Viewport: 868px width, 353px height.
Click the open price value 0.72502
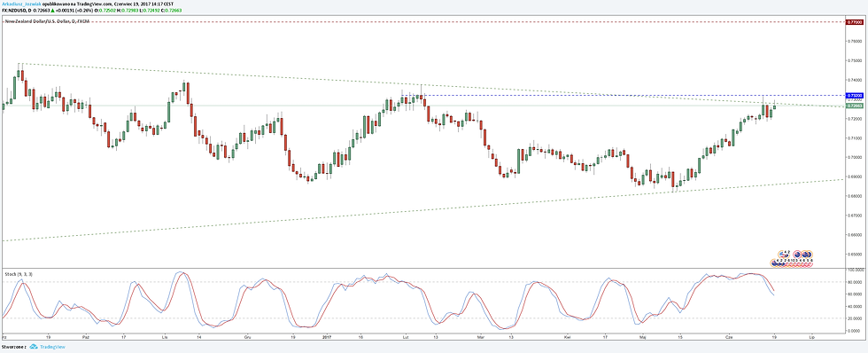click(107, 11)
